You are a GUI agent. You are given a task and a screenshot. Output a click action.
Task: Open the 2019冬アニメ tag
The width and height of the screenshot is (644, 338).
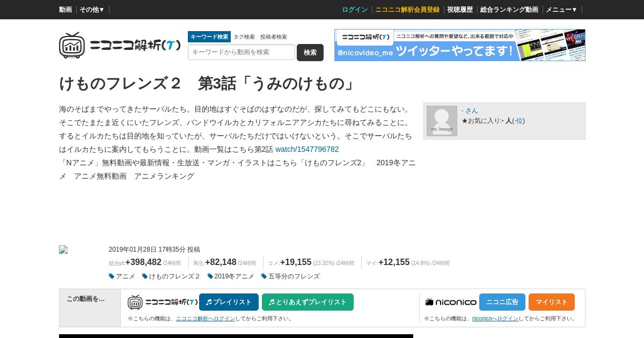coord(234,276)
